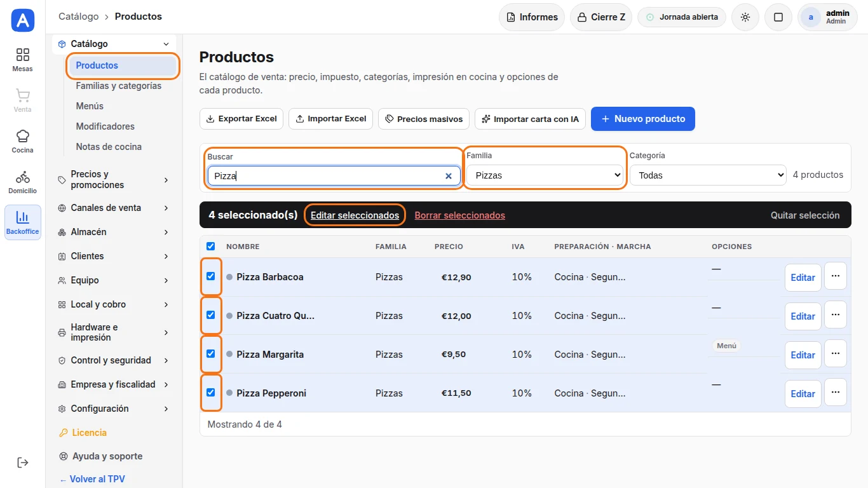Toggle the select-all header checkbox
The height and width of the screenshot is (488, 868).
click(x=211, y=247)
